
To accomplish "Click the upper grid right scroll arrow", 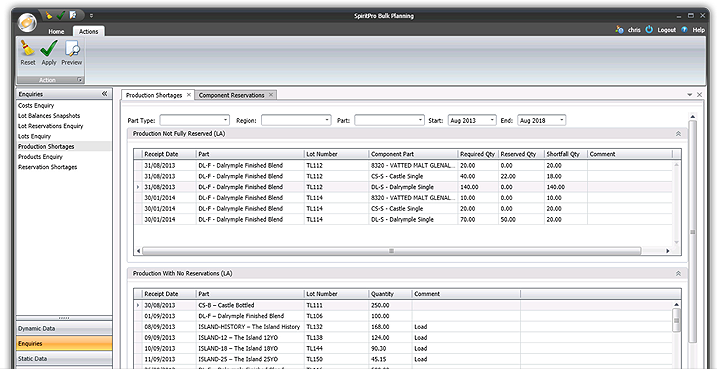I will (x=667, y=251).
